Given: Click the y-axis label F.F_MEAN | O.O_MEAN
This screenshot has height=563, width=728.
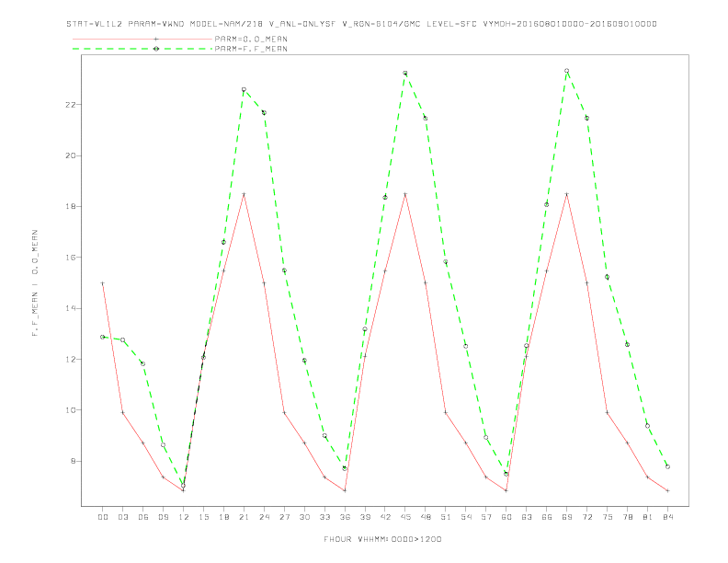Looking at the screenshot, I should click(x=35, y=283).
